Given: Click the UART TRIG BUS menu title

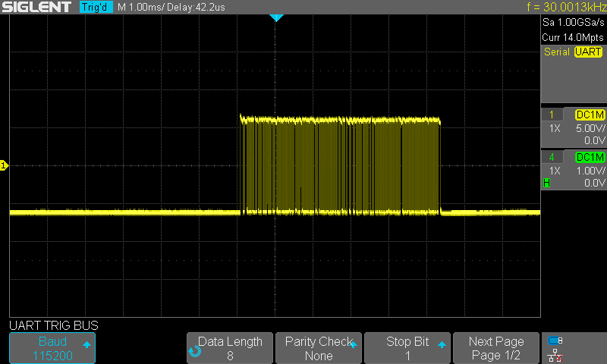Looking at the screenshot, I should tap(54, 325).
